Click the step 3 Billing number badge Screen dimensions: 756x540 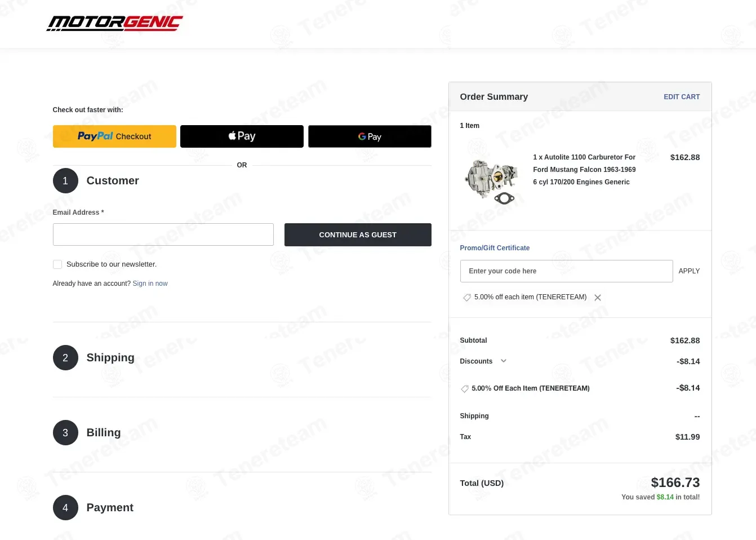tap(65, 433)
